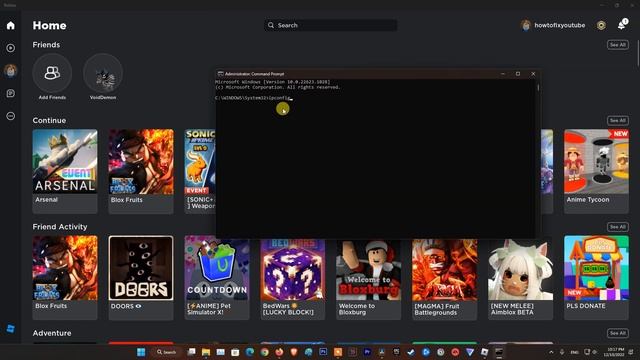Click the microphone icon in the system tray
This screenshot has width=640, height=360.
click(562, 352)
